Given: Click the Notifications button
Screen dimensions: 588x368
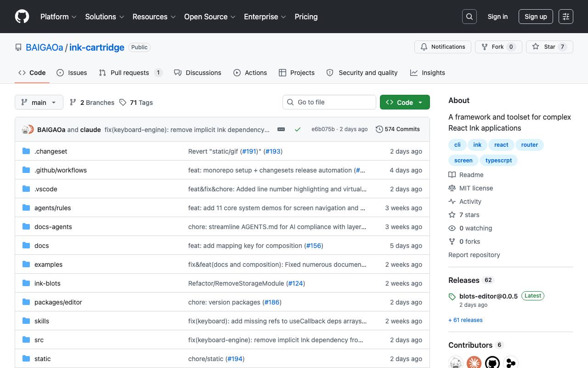Looking at the screenshot, I should tap(443, 47).
